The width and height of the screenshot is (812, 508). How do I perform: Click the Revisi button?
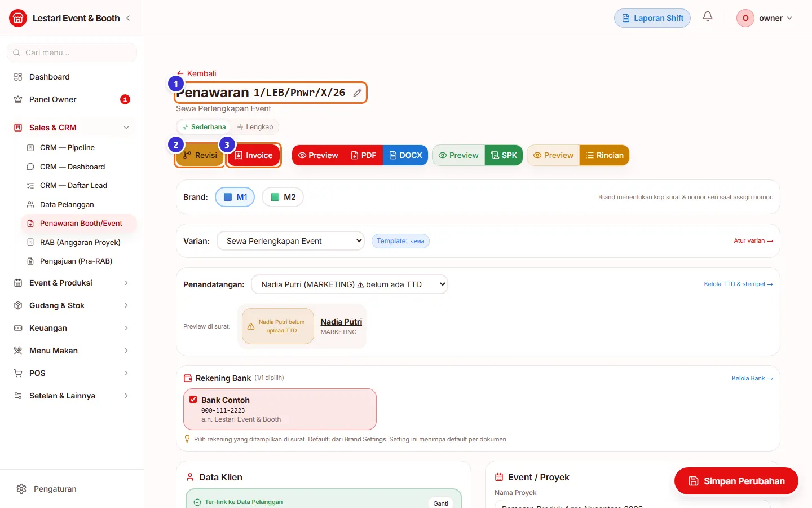[x=200, y=155]
